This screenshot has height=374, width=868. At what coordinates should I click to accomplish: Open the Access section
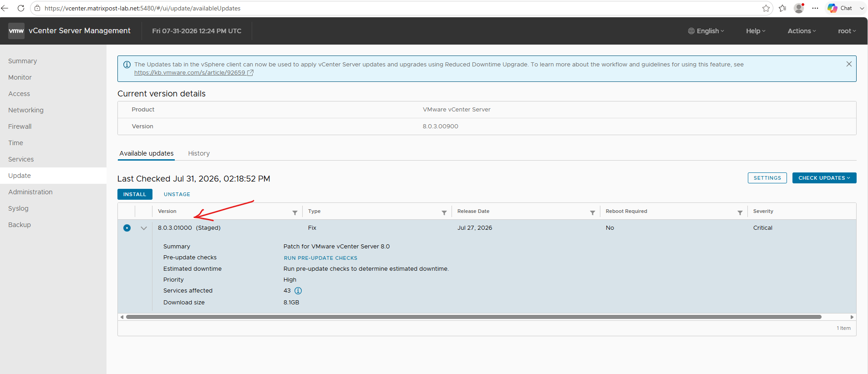[x=53, y=94]
